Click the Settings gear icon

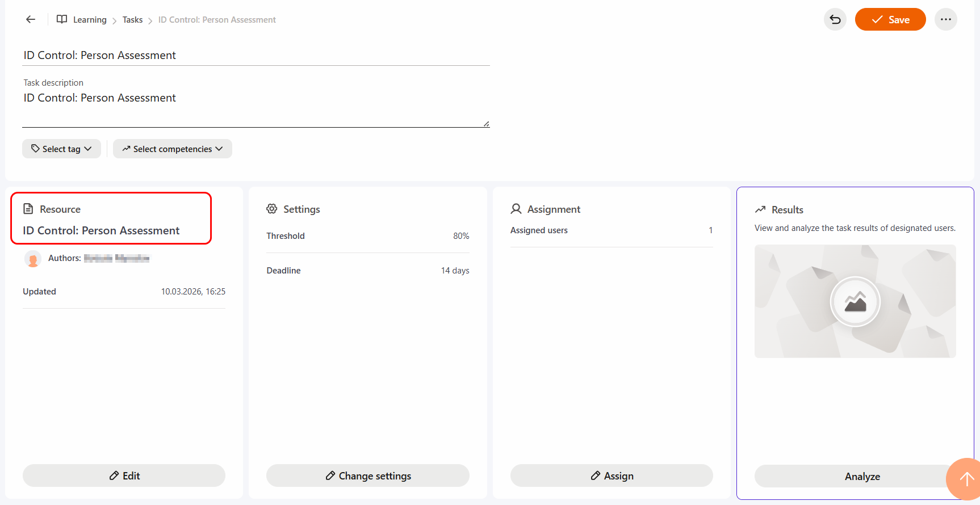272,209
